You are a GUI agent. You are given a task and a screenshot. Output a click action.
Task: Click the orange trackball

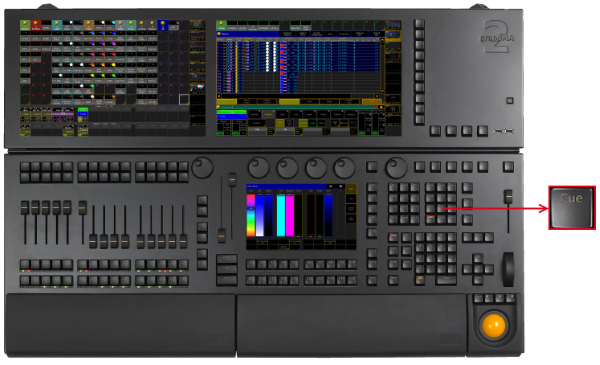click(494, 324)
